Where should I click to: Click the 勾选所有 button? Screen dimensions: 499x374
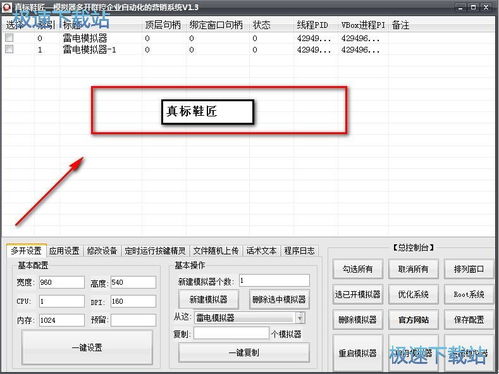[x=358, y=269]
